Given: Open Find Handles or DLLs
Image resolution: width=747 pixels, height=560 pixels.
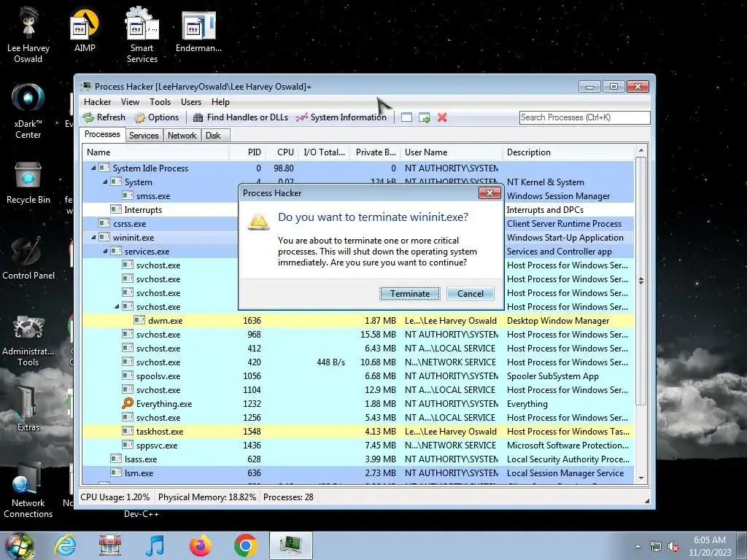Looking at the screenshot, I should 241,117.
